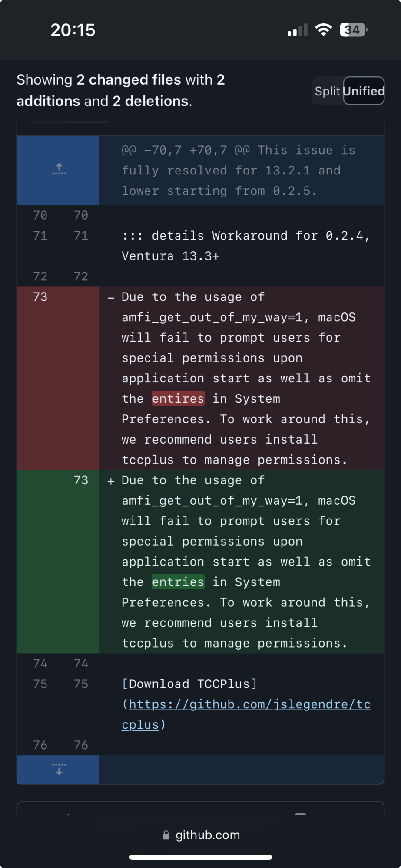The image size is (401, 868).
Task: Tap the highlighted word 'entires' in the deleted line
Action: pos(178,398)
